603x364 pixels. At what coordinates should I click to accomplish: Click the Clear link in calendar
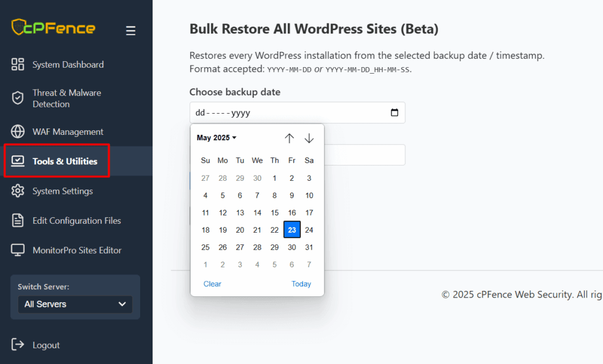(212, 284)
